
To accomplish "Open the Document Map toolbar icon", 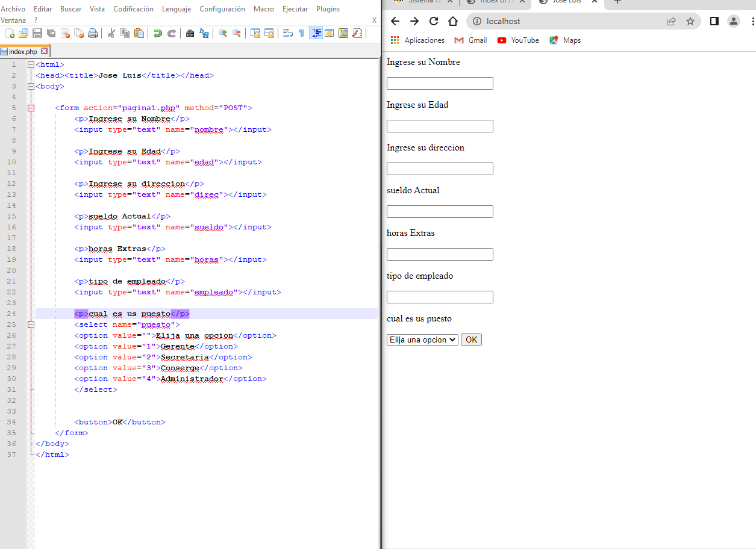I will (x=343, y=33).
